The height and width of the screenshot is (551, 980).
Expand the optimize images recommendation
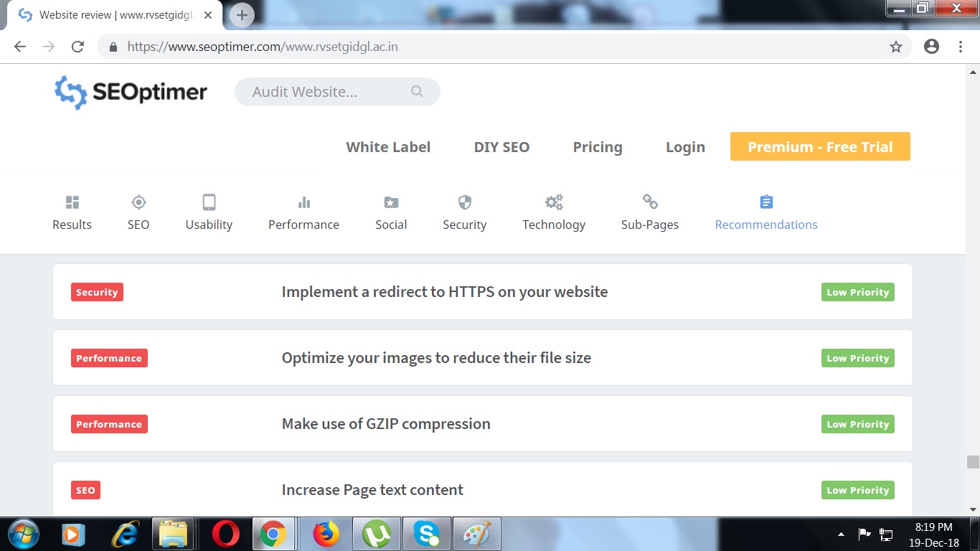pyautogui.click(x=436, y=358)
